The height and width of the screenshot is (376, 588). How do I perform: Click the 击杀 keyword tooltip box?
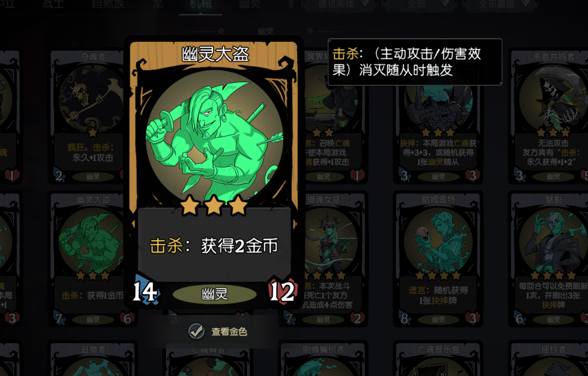click(x=415, y=62)
